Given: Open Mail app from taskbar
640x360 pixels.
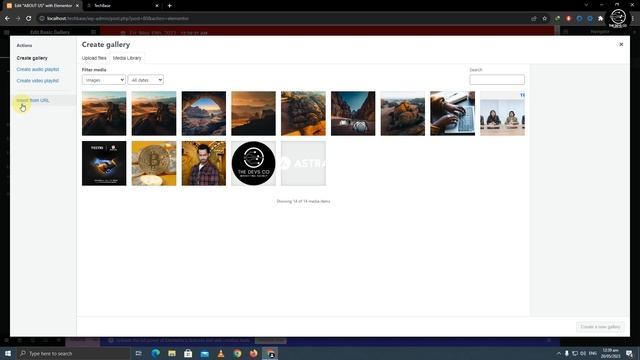Looking at the screenshot, I should 204,353.
